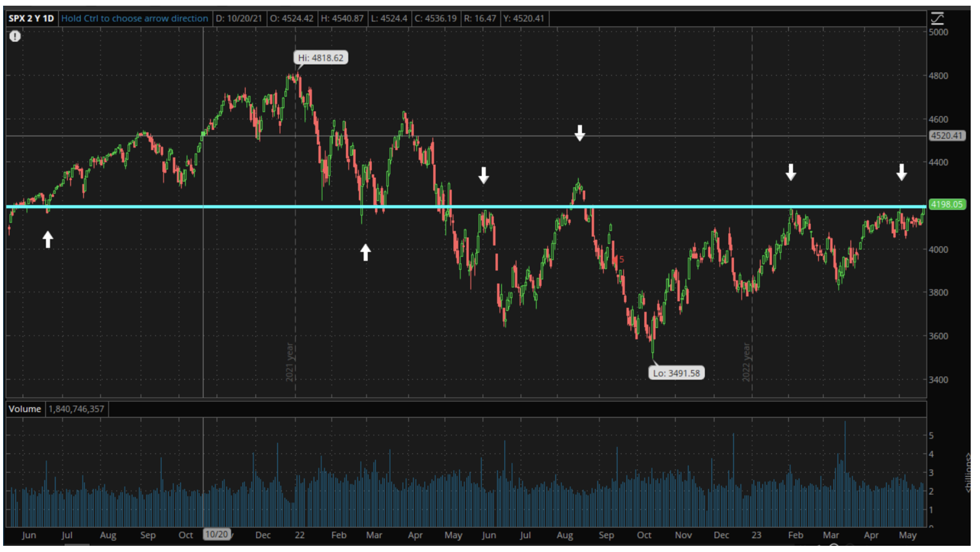
Task: Click the May label at far right of time axis
Action: coord(908,535)
